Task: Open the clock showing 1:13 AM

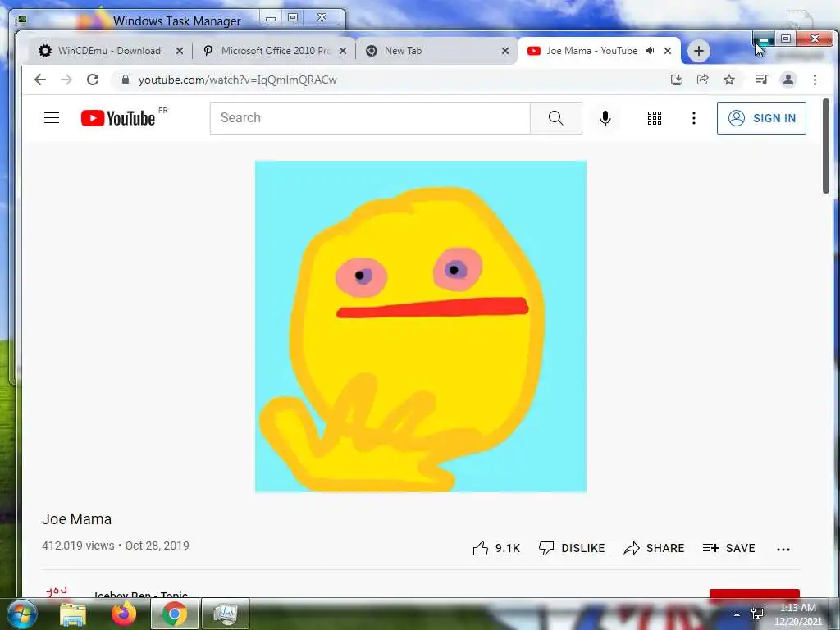Action: [797, 614]
